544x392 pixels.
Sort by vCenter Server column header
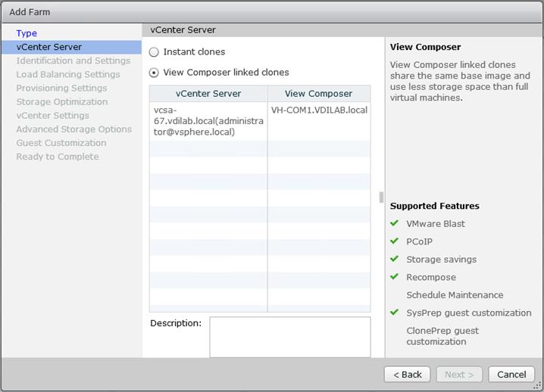point(208,94)
